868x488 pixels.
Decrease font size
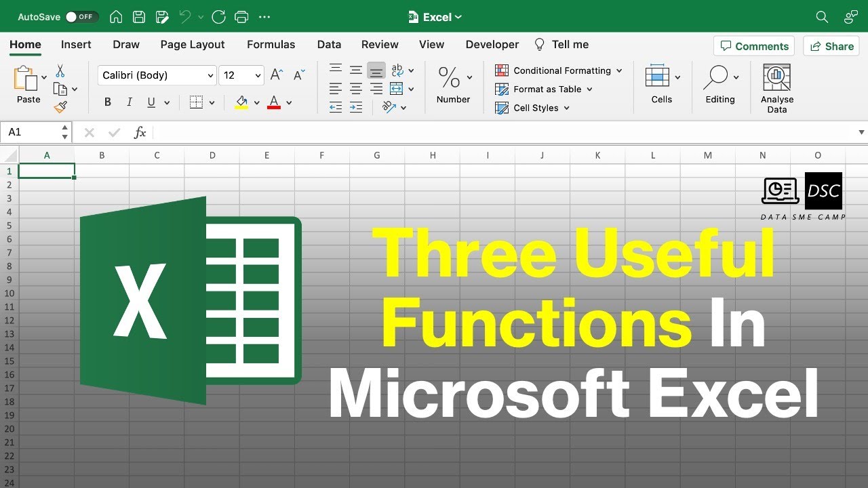click(x=300, y=75)
